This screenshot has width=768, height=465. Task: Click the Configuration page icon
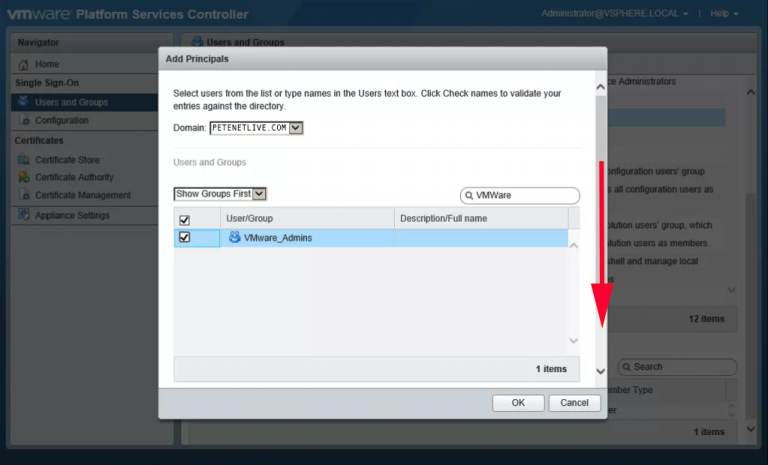(x=24, y=120)
